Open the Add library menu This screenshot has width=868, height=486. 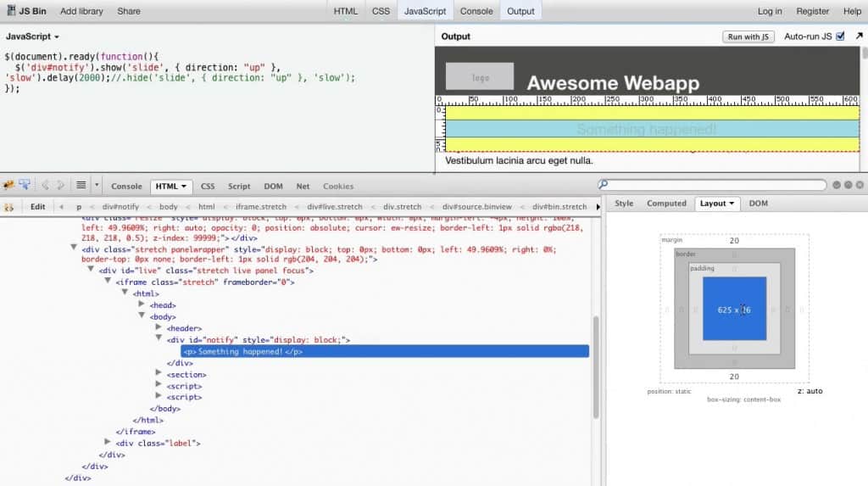click(81, 11)
